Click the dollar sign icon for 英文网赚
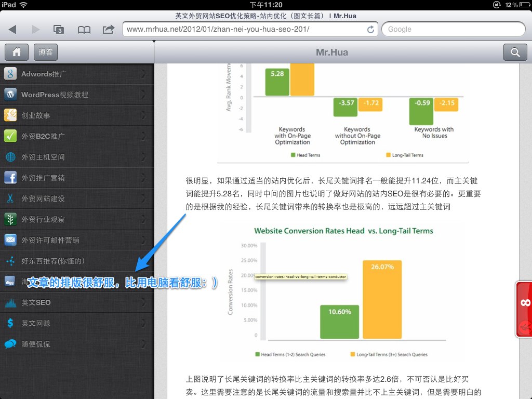This screenshot has width=532, height=399. coord(10,323)
